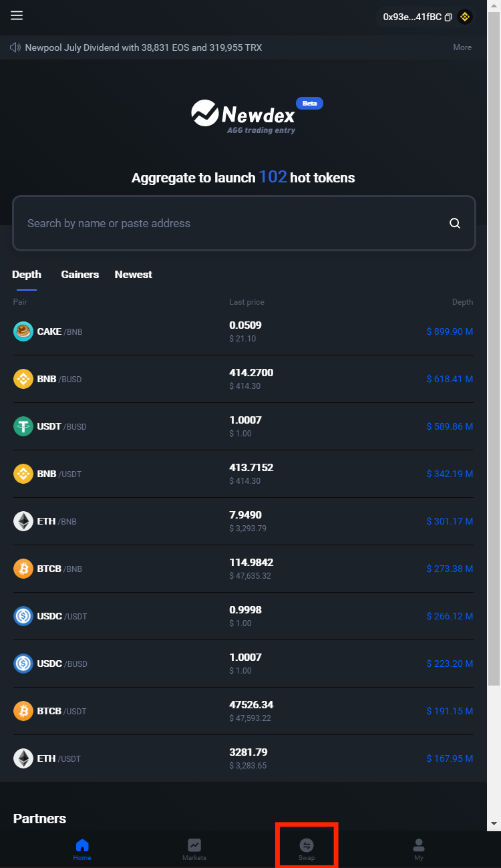Click the page vertical scrollbar thumb
This screenshot has height=868, width=501.
pyautogui.click(x=494, y=347)
